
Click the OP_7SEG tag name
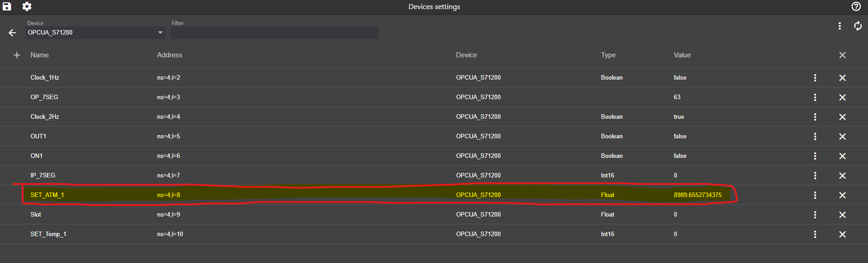[44, 97]
